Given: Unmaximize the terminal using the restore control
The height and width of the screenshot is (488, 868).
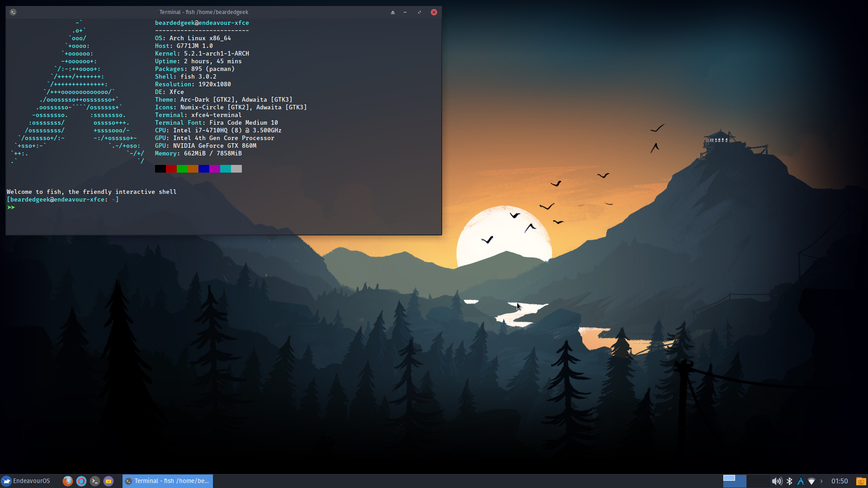Looking at the screenshot, I should pos(420,12).
